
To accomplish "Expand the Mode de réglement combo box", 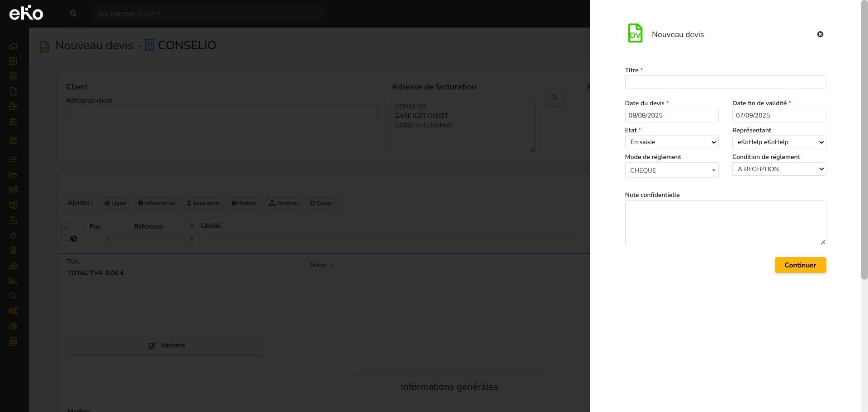I will click(x=671, y=170).
